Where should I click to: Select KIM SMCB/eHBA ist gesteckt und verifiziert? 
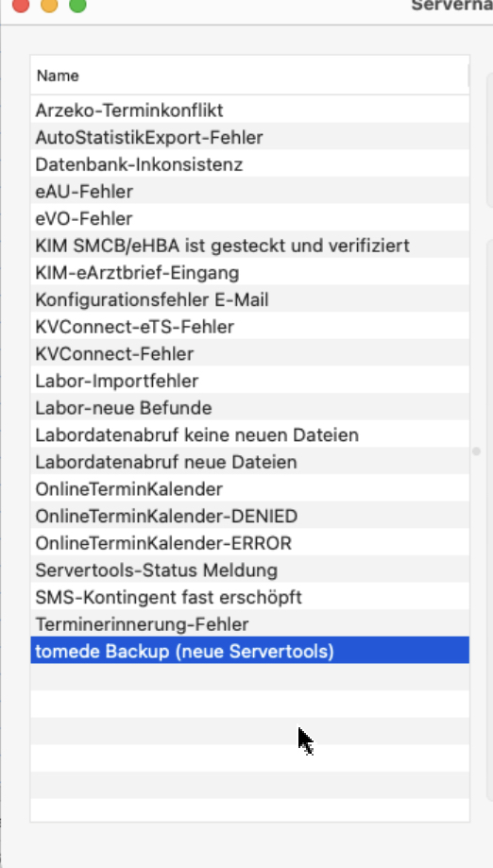tap(250, 246)
